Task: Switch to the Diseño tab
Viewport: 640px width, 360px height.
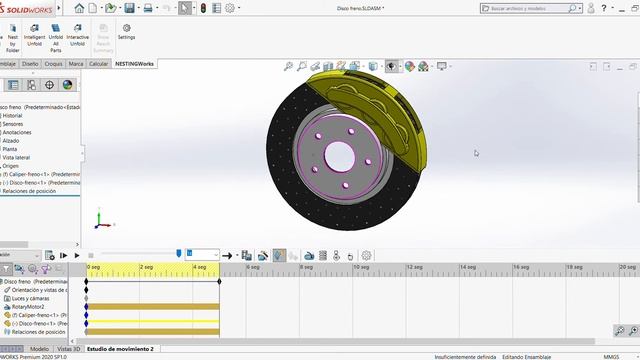Action: point(30,64)
